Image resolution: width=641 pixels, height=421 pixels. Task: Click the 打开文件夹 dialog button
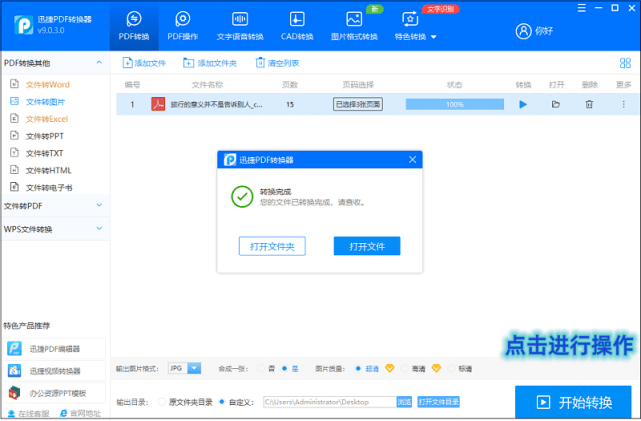(x=272, y=246)
